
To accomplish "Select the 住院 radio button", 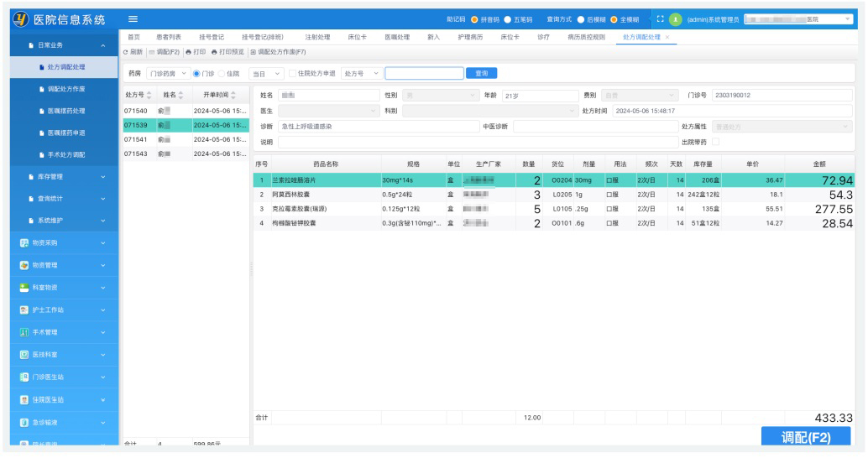I will click(x=222, y=74).
